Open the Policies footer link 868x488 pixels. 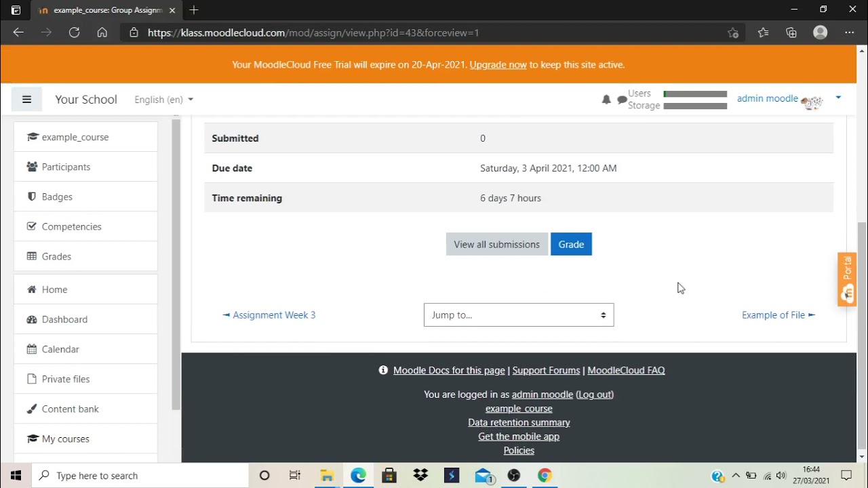coord(519,450)
